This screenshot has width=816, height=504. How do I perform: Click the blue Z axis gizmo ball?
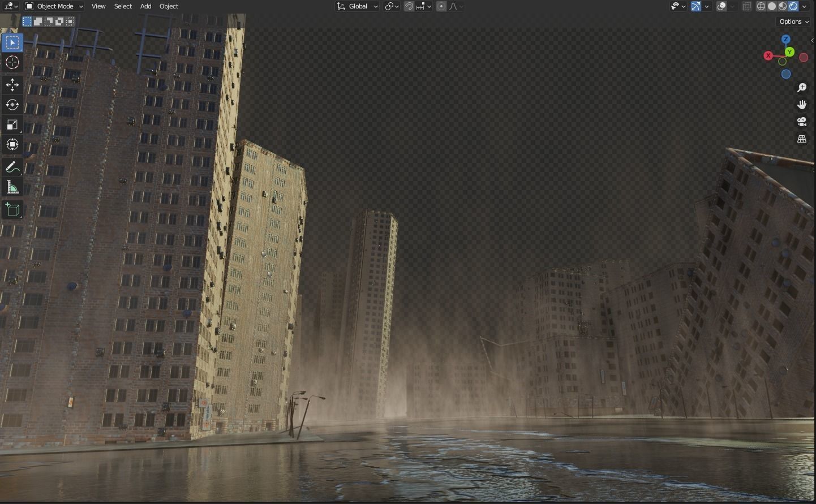tap(786, 39)
